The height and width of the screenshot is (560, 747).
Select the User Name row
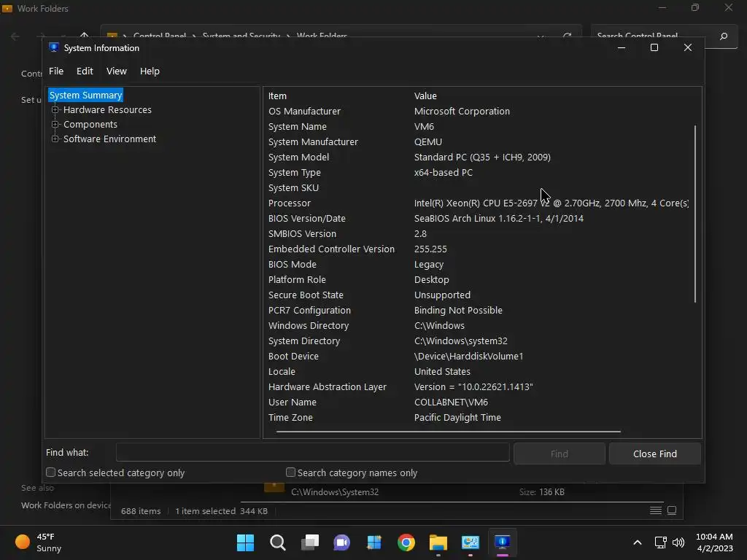point(478,402)
